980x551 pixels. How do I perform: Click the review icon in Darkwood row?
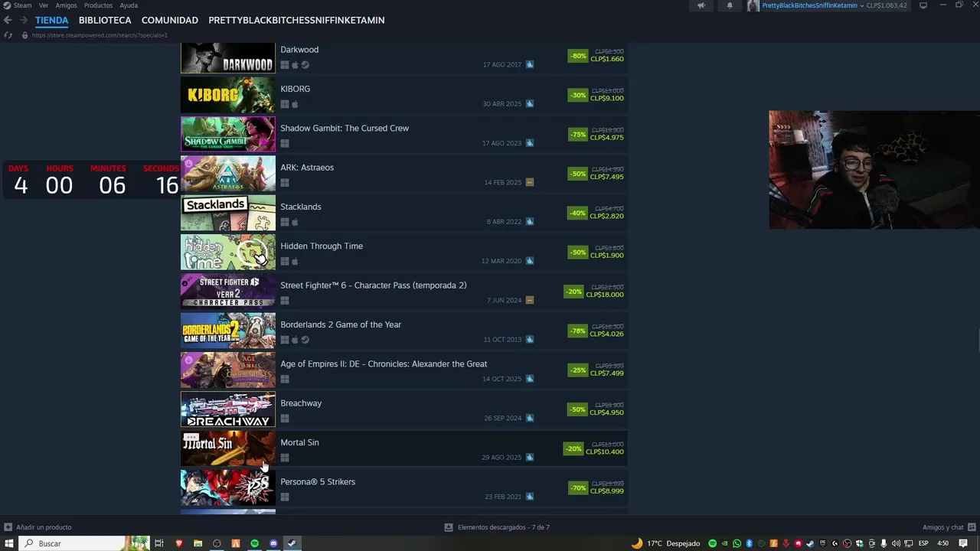(529, 64)
